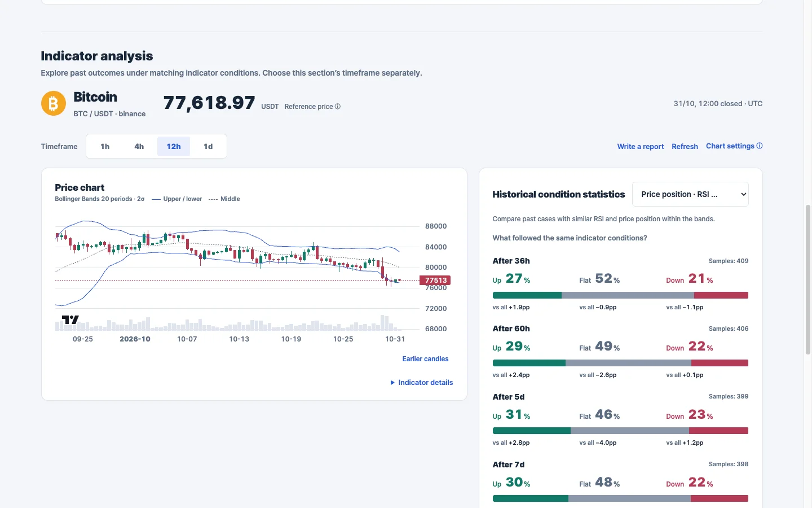Load Earlier candles on the chart
Viewport: 812px width, 508px height.
425,358
